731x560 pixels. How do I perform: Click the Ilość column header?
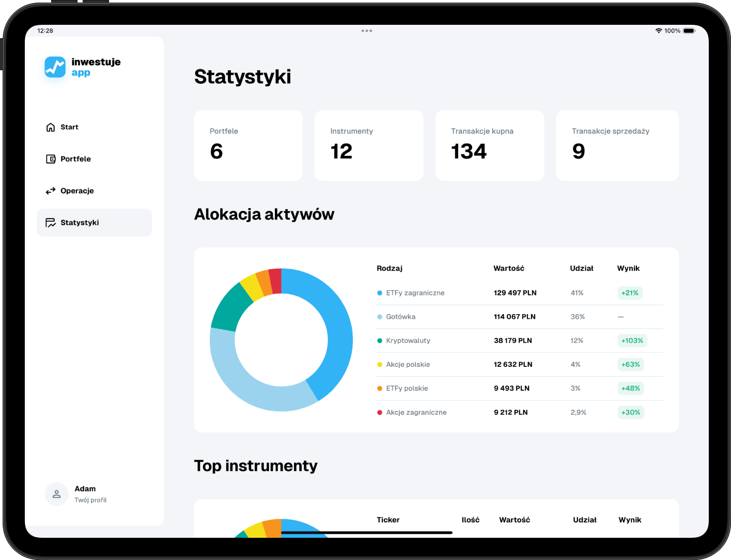[x=471, y=520]
